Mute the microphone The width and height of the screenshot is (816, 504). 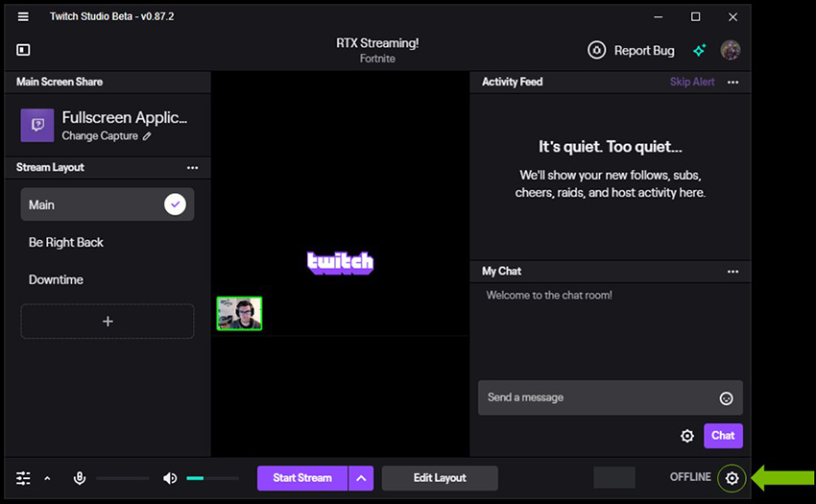81,478
